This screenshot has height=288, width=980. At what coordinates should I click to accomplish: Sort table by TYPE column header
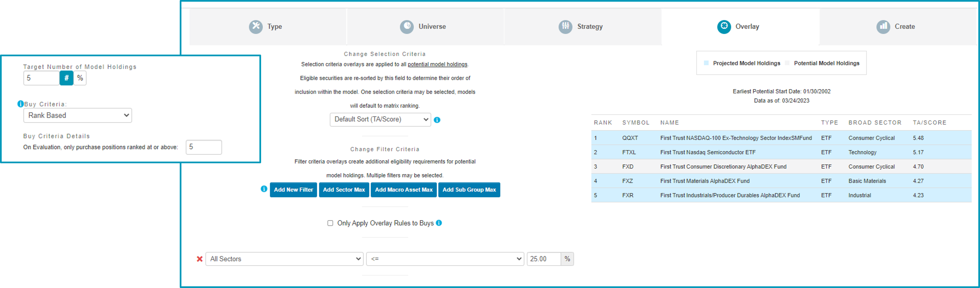[x=829, y=123]
